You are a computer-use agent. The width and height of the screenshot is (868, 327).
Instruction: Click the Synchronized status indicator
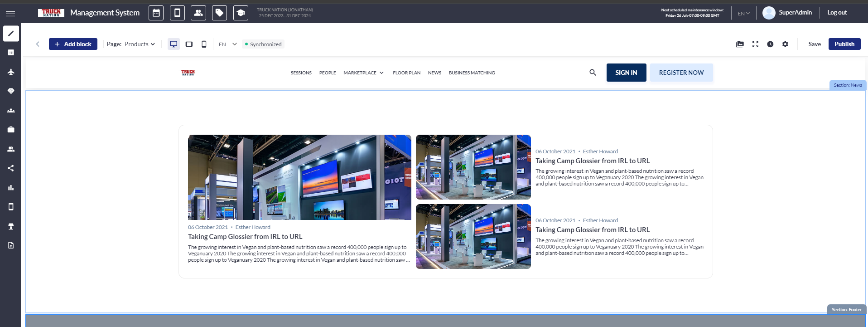(x=263, y=44)
